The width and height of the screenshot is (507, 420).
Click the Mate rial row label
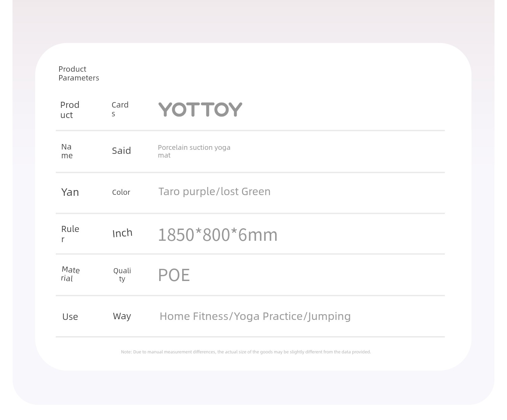pos(70,274)
